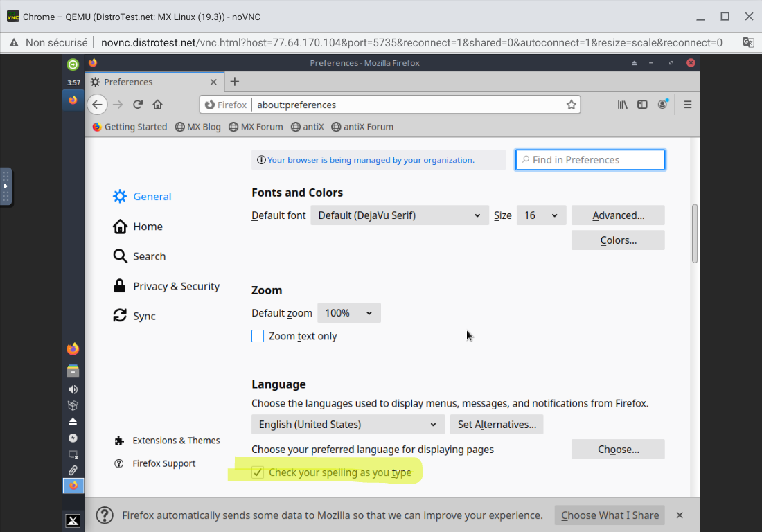762x532 pixels.
Task: Click the preferences page vertical scrollbar
Action: pos(695,233)
